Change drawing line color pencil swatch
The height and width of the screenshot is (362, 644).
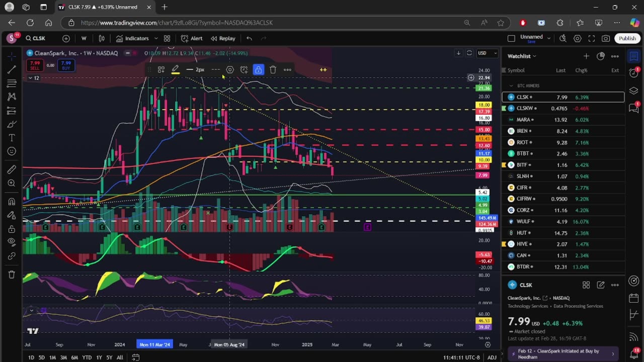(x=175, y=70)
